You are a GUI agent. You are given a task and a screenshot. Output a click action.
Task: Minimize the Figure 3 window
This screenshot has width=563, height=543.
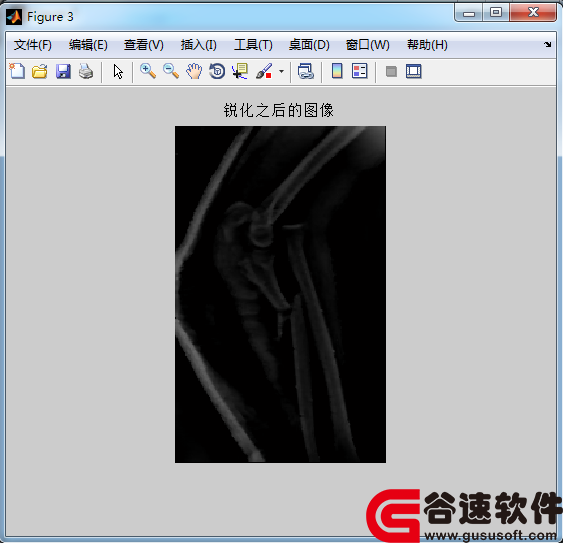469,13
